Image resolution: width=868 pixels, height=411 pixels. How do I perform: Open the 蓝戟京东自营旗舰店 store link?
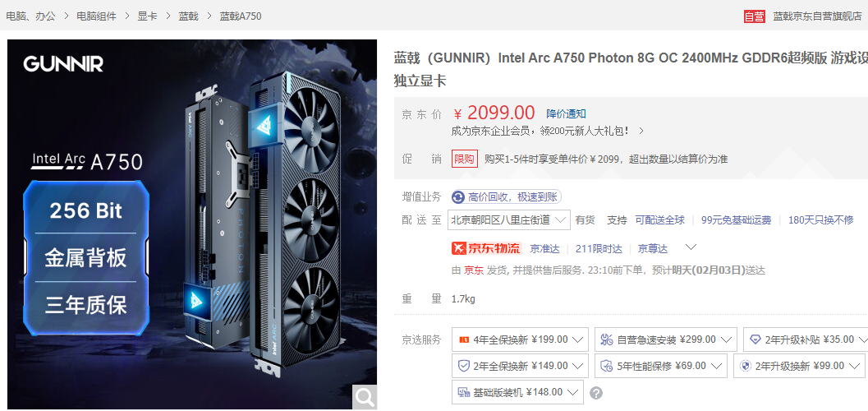(x=817, y=16)
